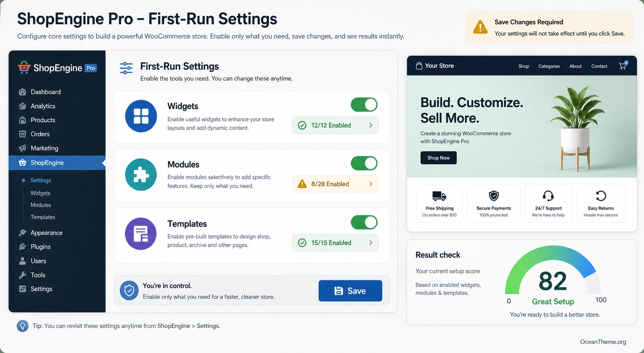The height and width of the screenshot is (353, 644).
Task: Click the 24/7 Support headset icon
Action: coord(548,196)
